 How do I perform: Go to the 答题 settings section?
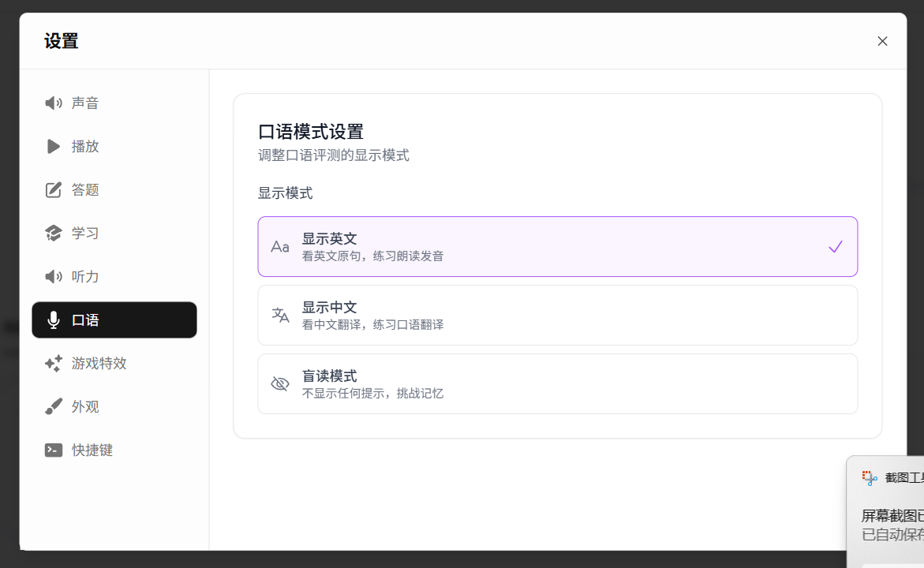click(x=85, y=190)
